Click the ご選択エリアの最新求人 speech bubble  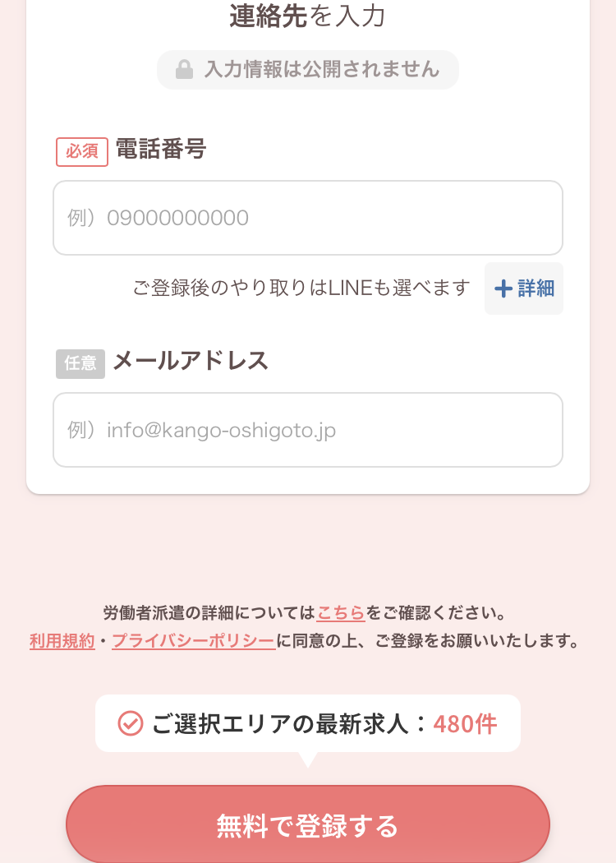(308, 723)
